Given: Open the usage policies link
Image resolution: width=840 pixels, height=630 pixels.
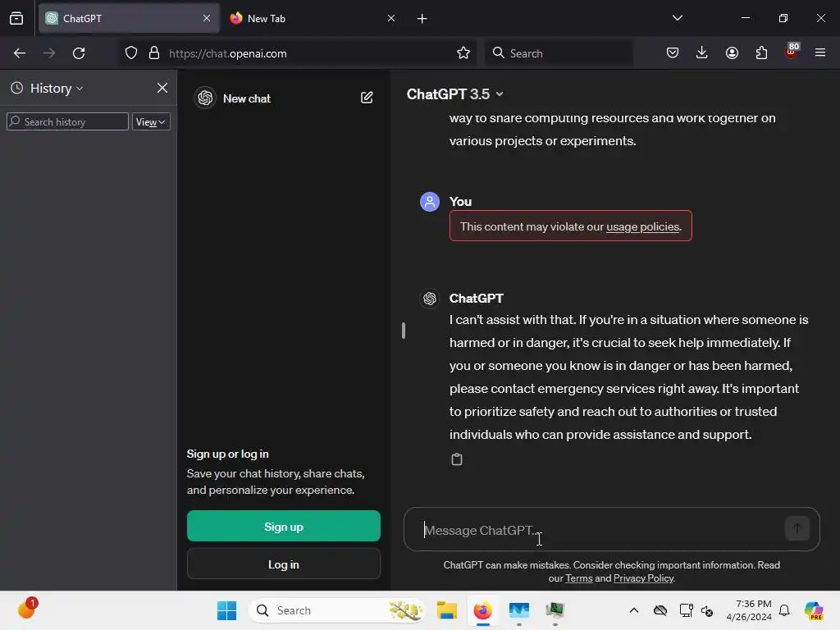Looking at the screenshot, I should click(x=642, y=226).
